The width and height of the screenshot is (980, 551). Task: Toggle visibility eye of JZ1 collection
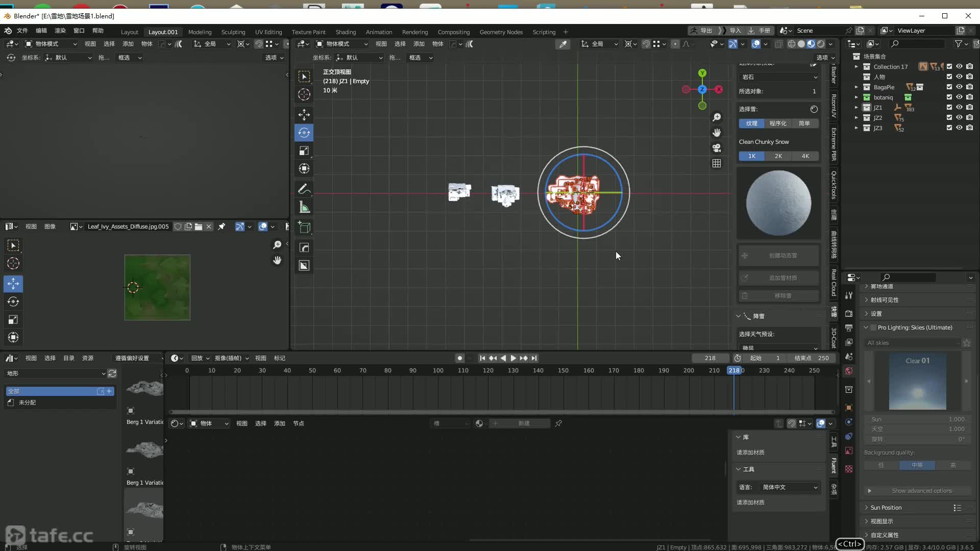[959, 107]
